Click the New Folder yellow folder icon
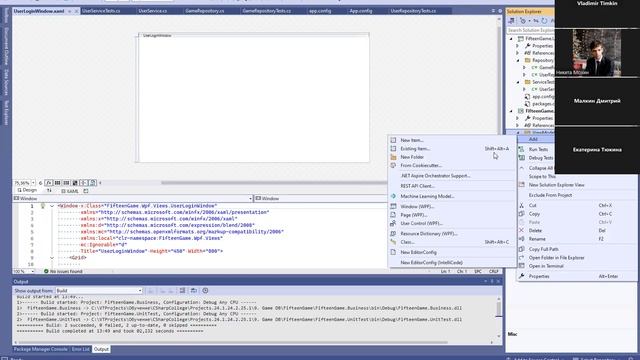The height and width of the screenshot is (360, 640). click(x=393, y=157)
